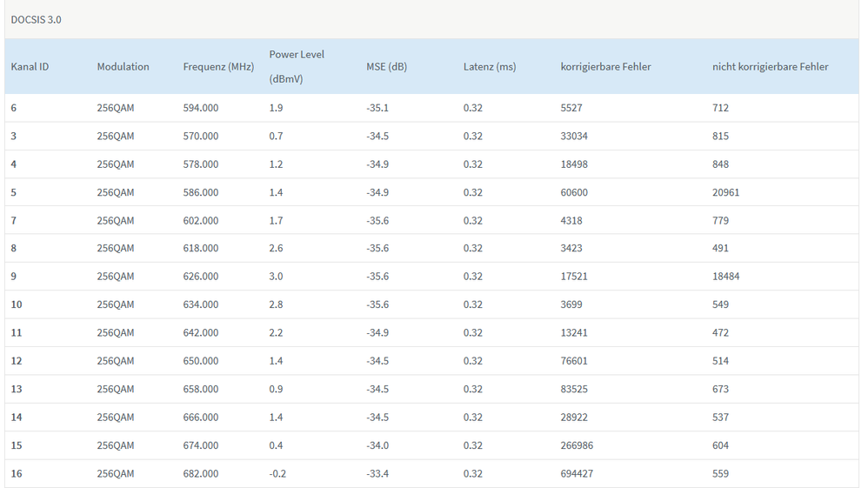Click the Modulation column header
Image resolution: width=868 pixels, height=488 pixels.
pyautogui.click(x=123, y=67)
